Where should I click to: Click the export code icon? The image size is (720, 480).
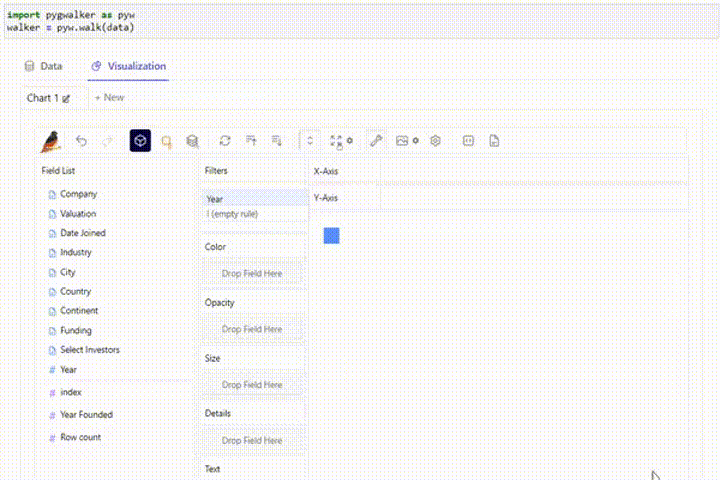[468, 141]
